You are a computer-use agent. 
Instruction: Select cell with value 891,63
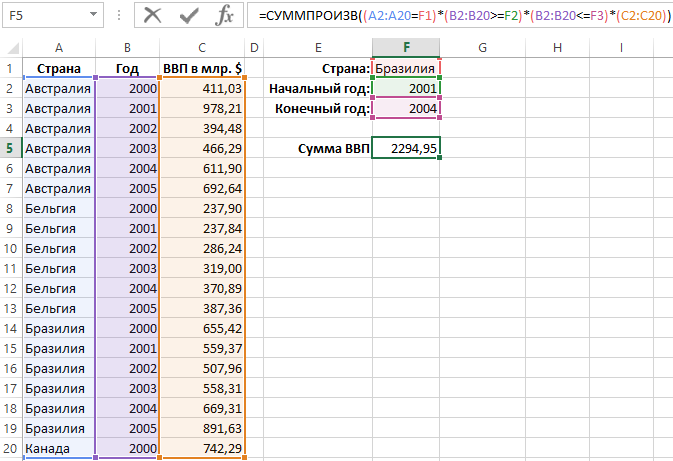pos(202,428)
